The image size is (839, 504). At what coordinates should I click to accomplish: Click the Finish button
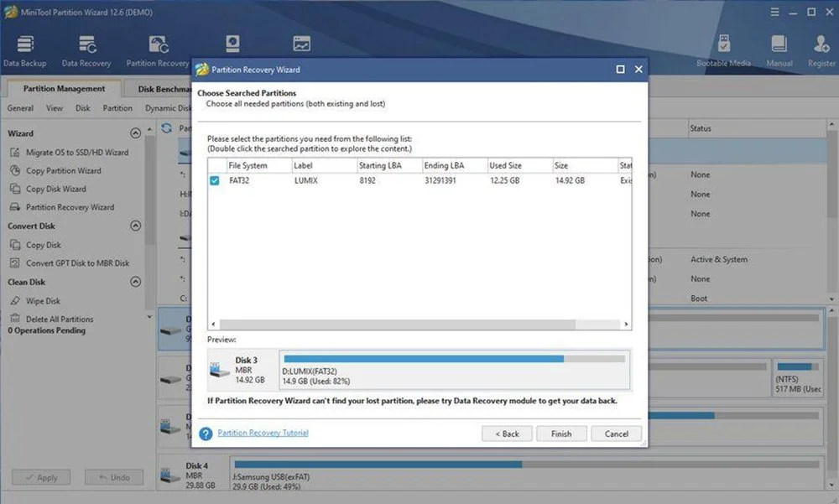(561, 434)
